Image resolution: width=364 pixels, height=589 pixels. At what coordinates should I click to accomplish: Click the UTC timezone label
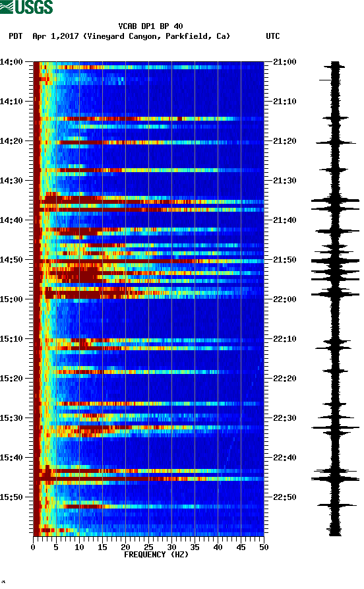(273, 36)
